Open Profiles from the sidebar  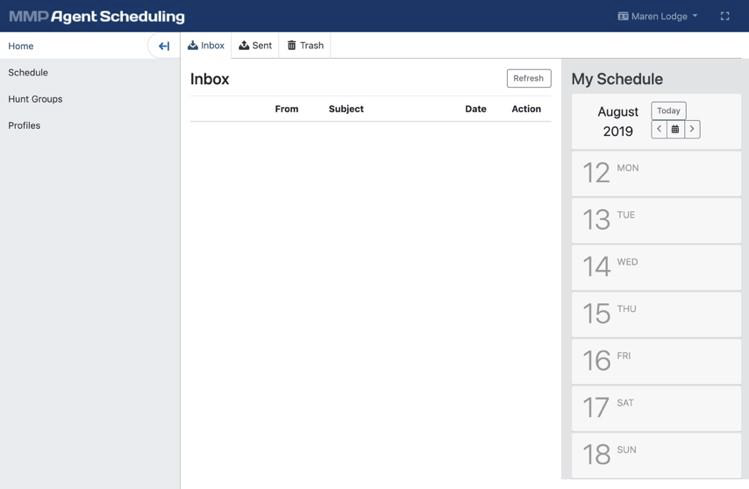[24, 126]
